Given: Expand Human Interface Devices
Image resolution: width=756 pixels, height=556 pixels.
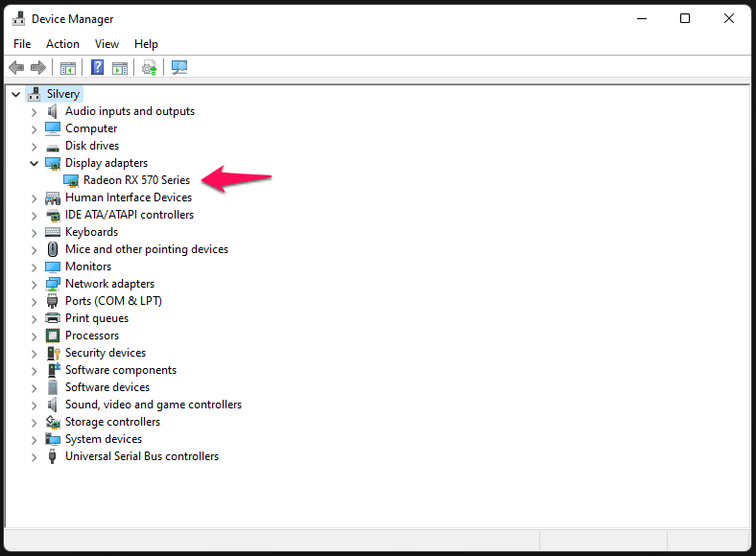Looking at the screenshot, I should pyautogui.click(x=34, y=199).
